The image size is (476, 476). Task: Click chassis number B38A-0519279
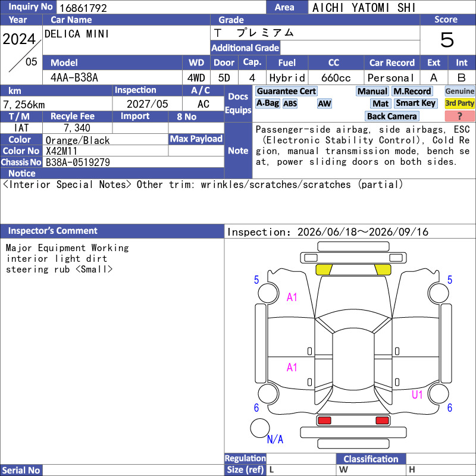coord(78,162)
